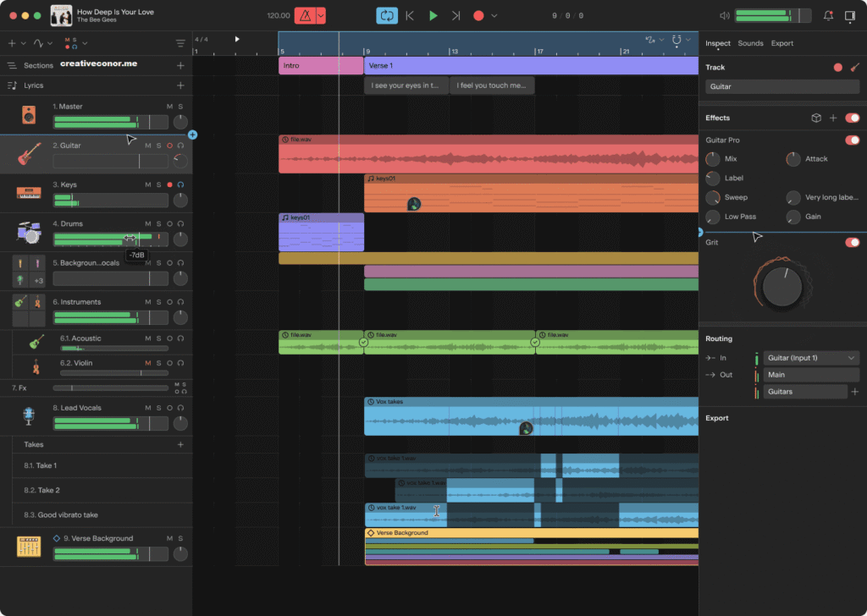The height and width of the screenshot is (616, 867).
Task: Arm recording on the Guitar track
Action: (x=169, y=146)
